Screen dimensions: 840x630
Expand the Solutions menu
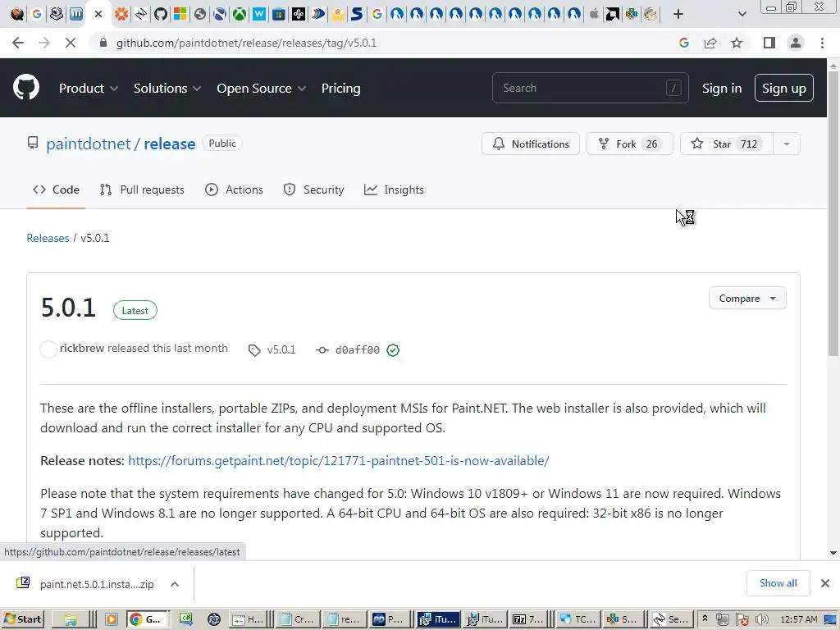(167, 88)
